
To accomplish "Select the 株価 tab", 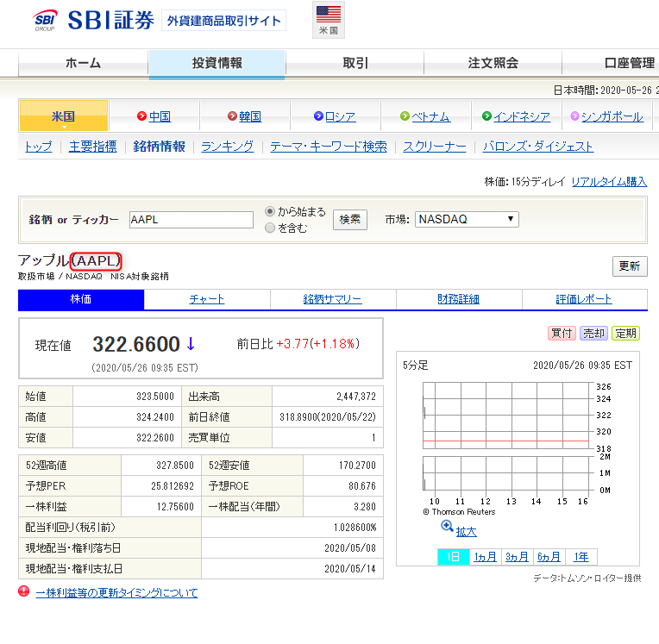I will [81, 299].
